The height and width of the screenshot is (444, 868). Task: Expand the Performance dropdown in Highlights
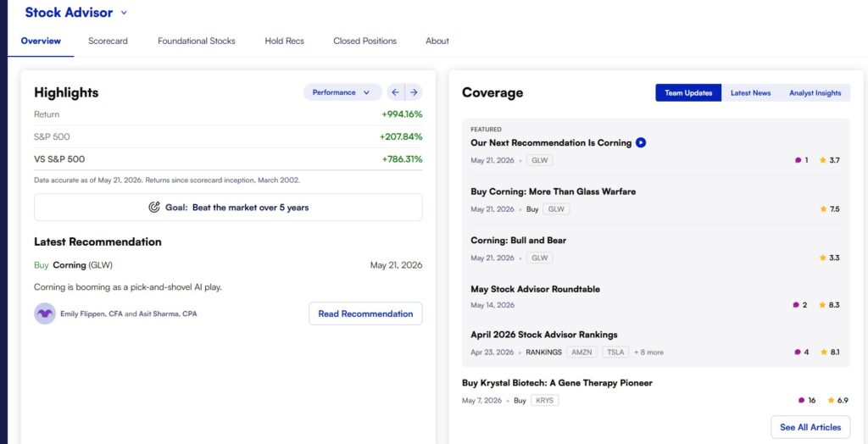(x=342, y=92)
